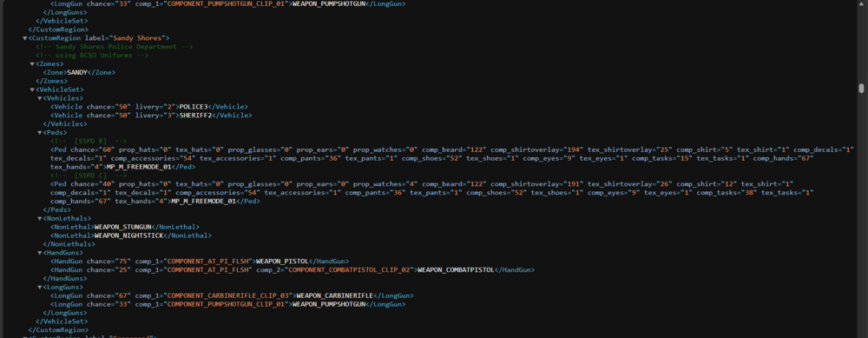The height and width of the screenshot is (338, 868).
Task: Collapse the Zones node triangle
Action: pyautogui.click(x=32, y=64)
